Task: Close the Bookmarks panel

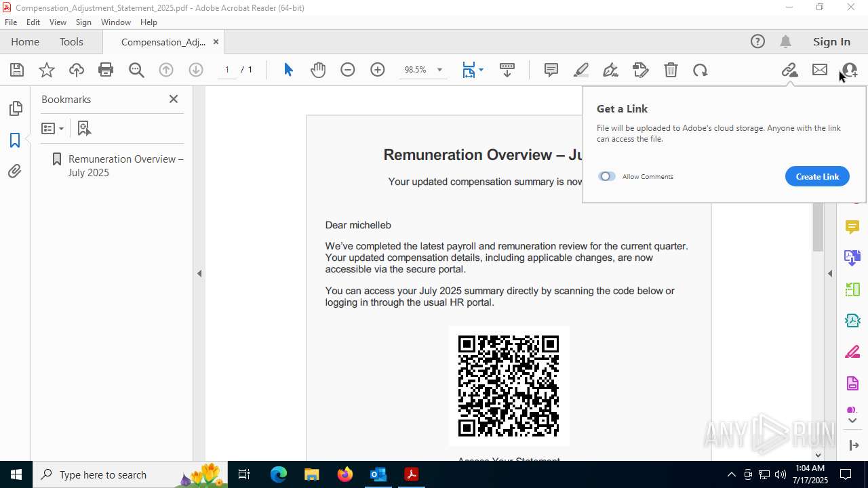Action: coord(174,99)
